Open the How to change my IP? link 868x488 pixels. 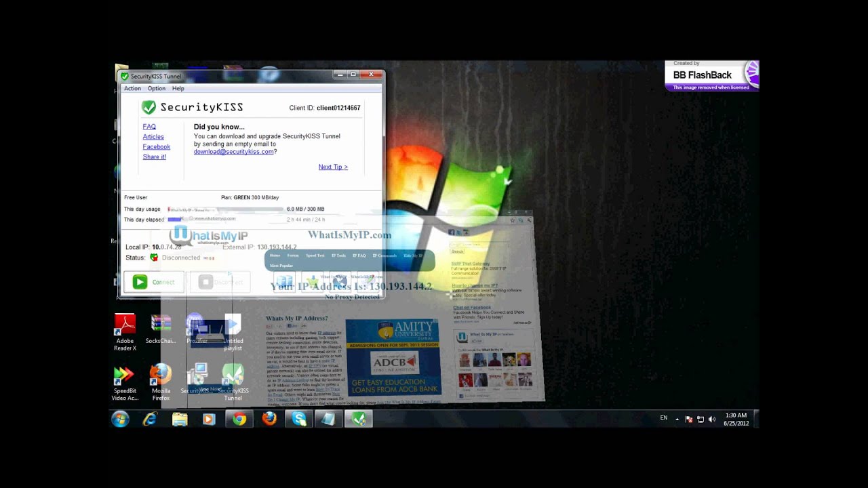(475, 286)
